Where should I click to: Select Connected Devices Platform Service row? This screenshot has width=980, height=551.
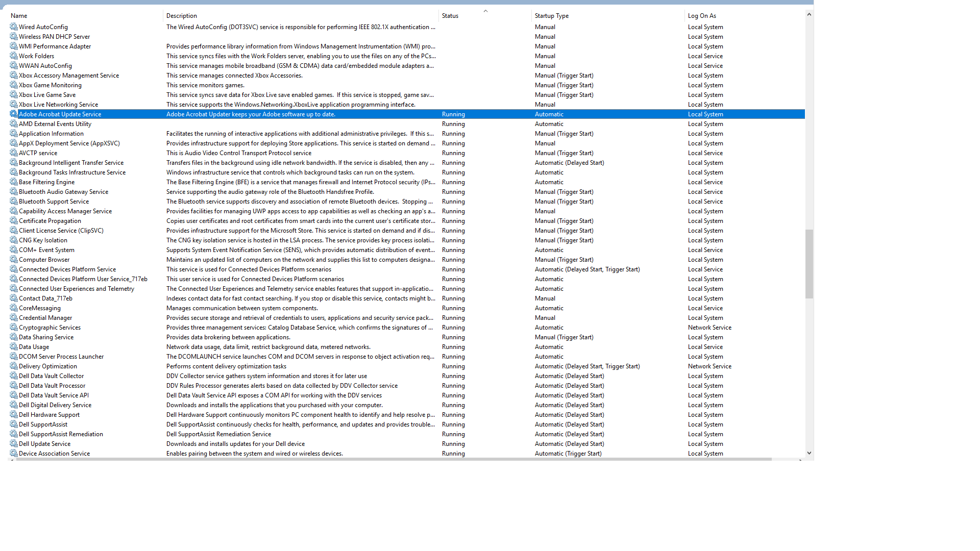coord(406,269)
